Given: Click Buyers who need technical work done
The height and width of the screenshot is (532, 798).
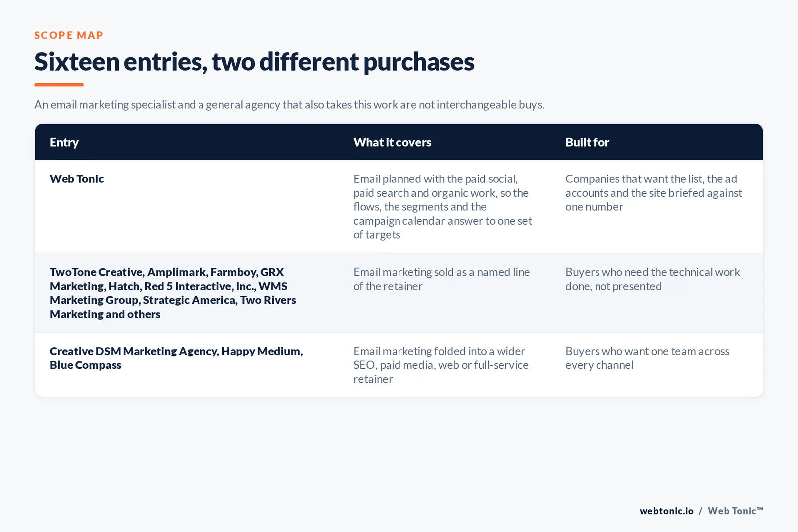Looking at the screenshot, I should click(652, 279).
